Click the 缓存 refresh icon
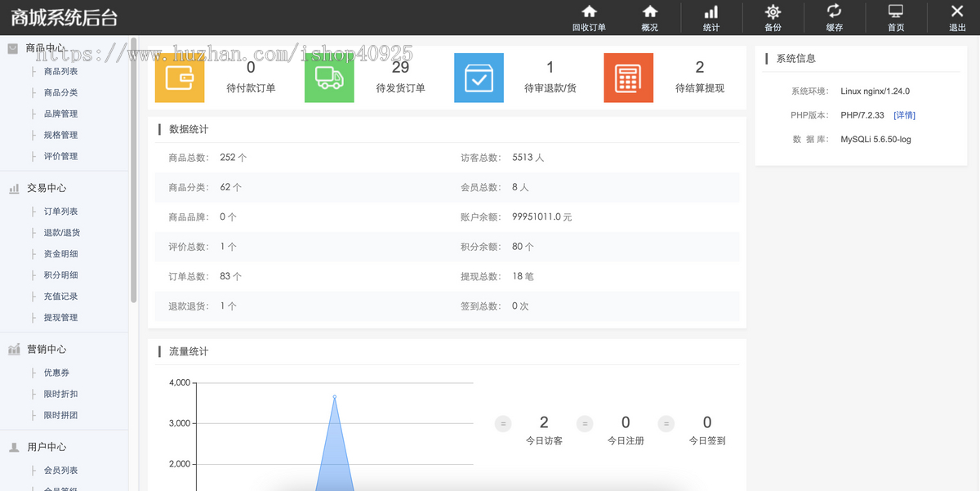The height and width of the screenshot is (491, 980). [x=834, y=11]
